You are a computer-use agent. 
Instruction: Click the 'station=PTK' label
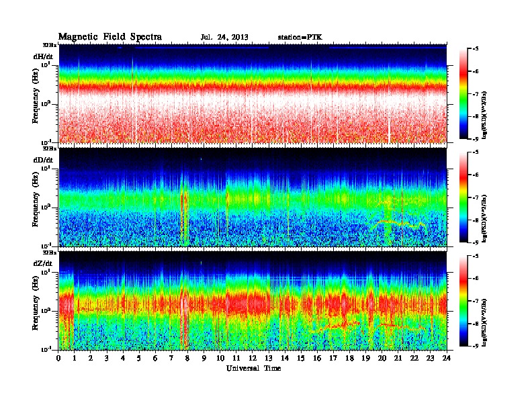point(300,38)
